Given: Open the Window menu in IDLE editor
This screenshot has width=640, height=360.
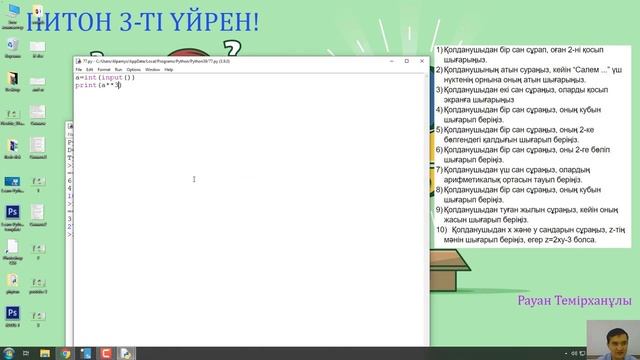Looking at the screenshot, I should [x=153, y=70].
